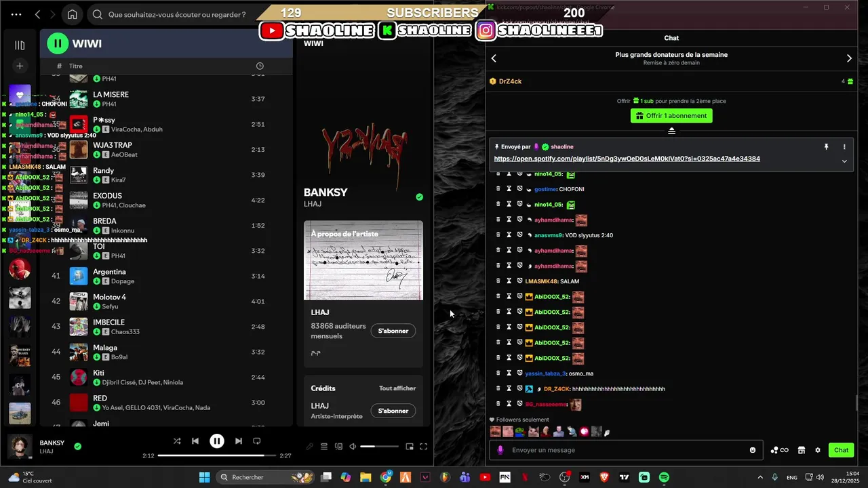This screenshot has width=868, height=488.
Task: Select the track Randy by Kira7
Action: tap(103, 170)
